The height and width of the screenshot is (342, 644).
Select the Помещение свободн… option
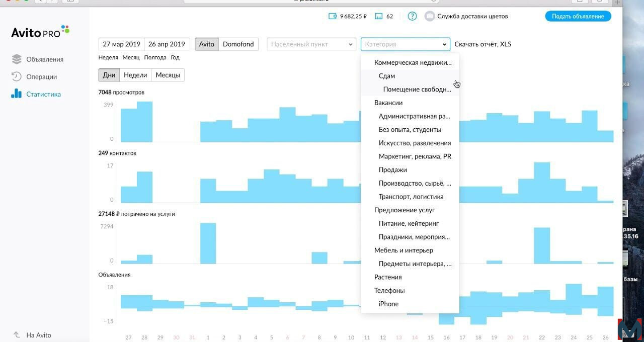tap(410, 90)
